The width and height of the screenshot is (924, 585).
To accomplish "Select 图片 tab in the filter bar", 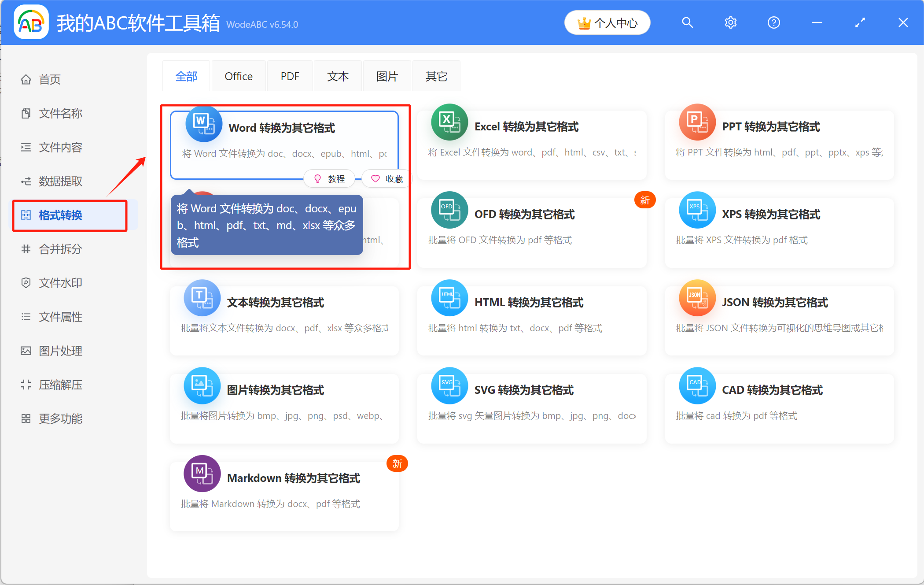I will [x=387, y=76].
